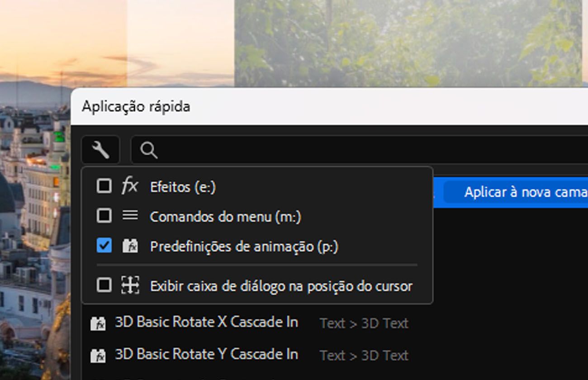Select the 3D Basic Rotate Y Cascade In preset

click(x=206, y=355)
